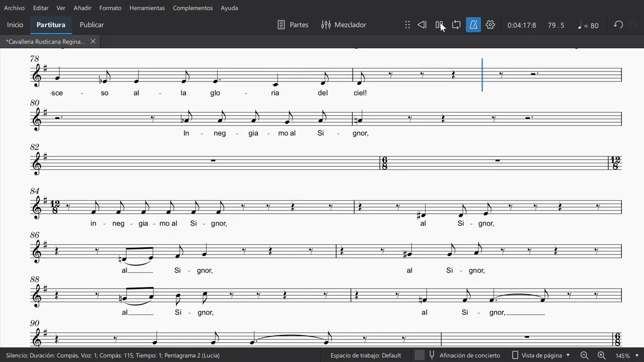Close the Cavalleria Rusticana score tab
This screenshot has height=362, width=644.
[93, 42]
